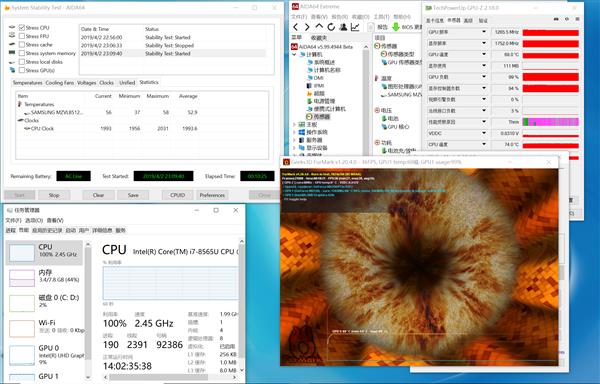Open the GPU 频率 sensor dropdown in GPU-Z

coord(484,32)
